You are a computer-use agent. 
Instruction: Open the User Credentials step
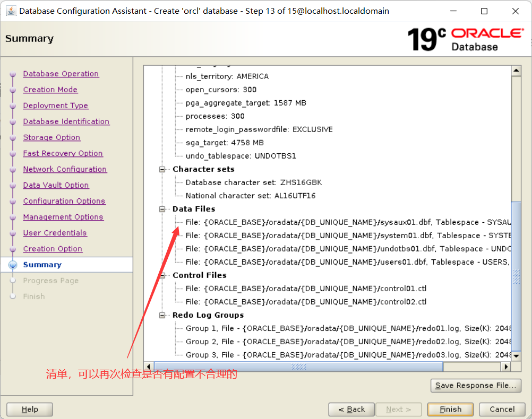55,233
